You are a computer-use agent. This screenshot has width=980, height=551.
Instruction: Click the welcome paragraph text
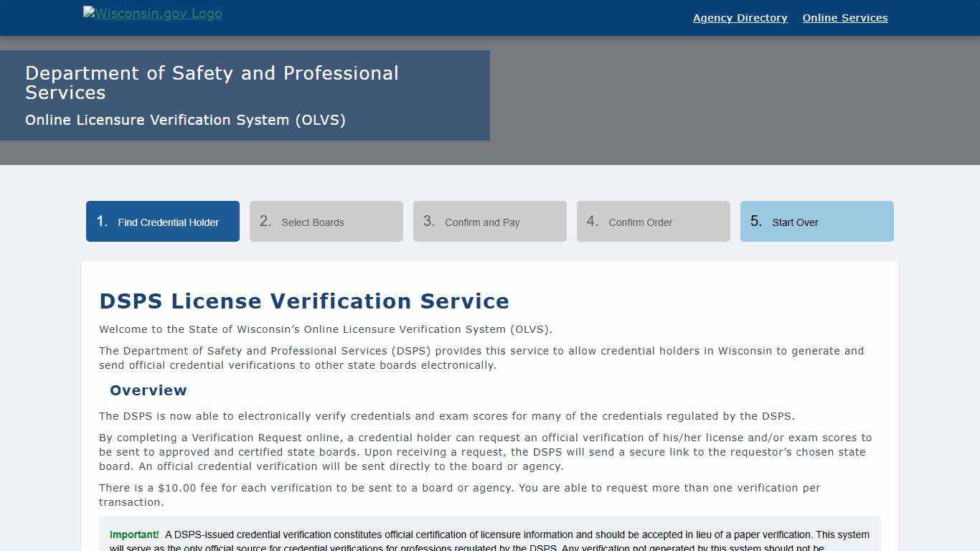point(325,329)
